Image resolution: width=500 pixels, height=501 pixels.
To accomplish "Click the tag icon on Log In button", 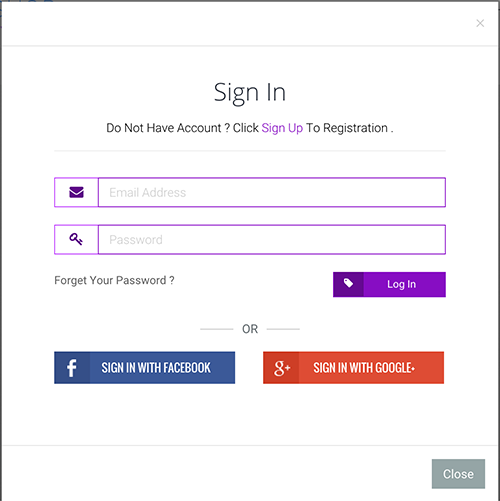I will (348, 283).
